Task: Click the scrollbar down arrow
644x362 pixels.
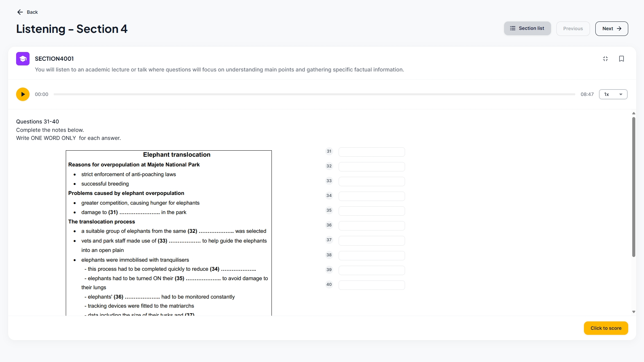Action: [x=634, y=312]
